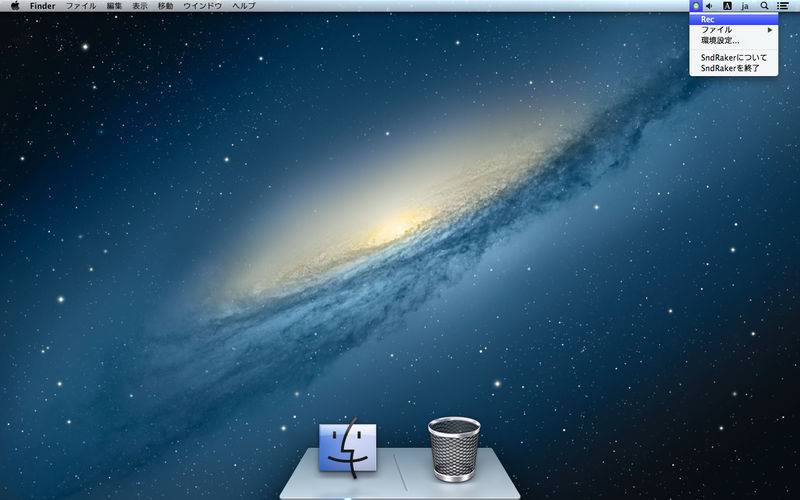The height and width of the screenshot is (500, 800).
Task: Open the ウインドウ menu
Action: point(203,6)
